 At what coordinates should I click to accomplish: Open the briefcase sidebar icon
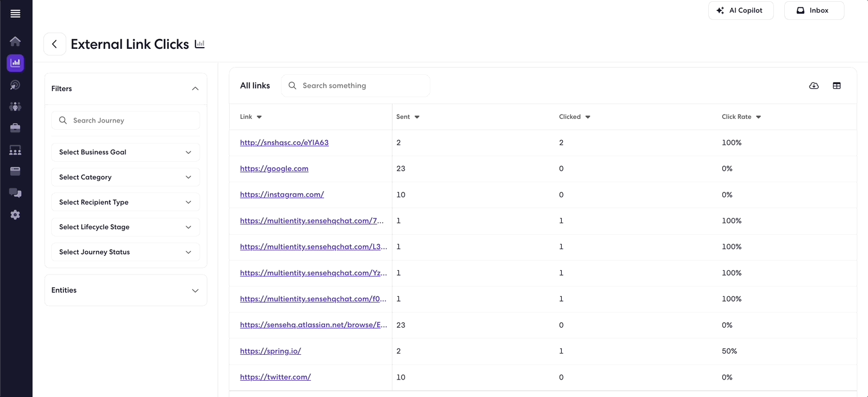(15, 128)
